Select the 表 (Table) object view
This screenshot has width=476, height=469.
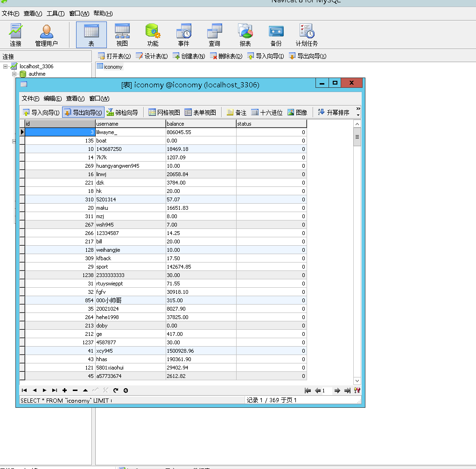(91, 35)
